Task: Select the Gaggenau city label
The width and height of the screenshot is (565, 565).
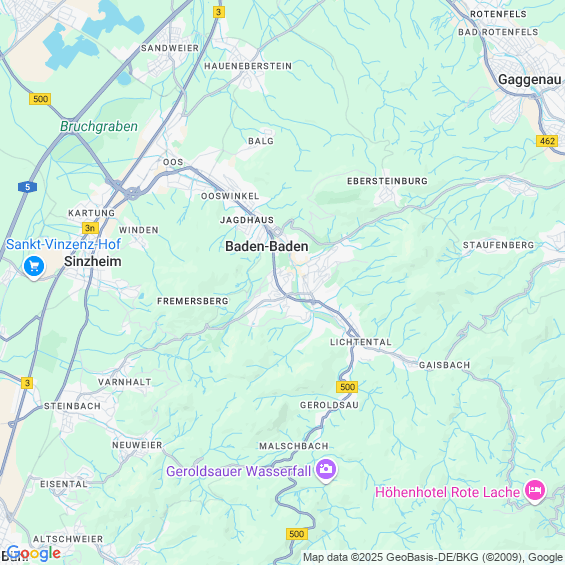Action: pos(529,80)
